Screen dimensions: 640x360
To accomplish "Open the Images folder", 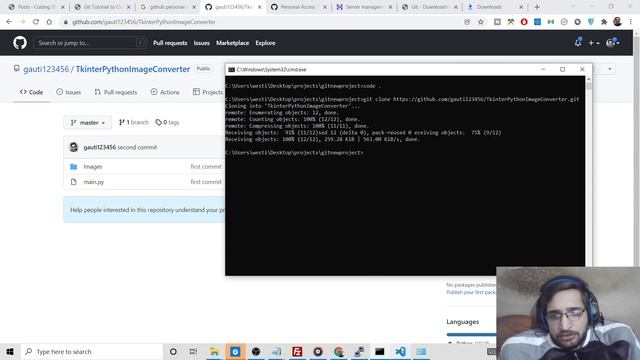I will [x=93, y=167].
